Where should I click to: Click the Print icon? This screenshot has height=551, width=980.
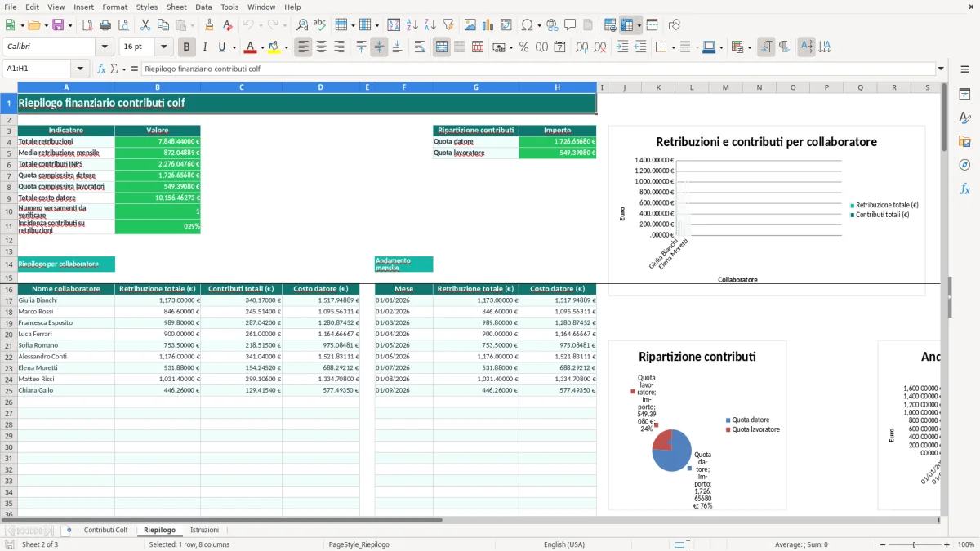click(105, 25)
